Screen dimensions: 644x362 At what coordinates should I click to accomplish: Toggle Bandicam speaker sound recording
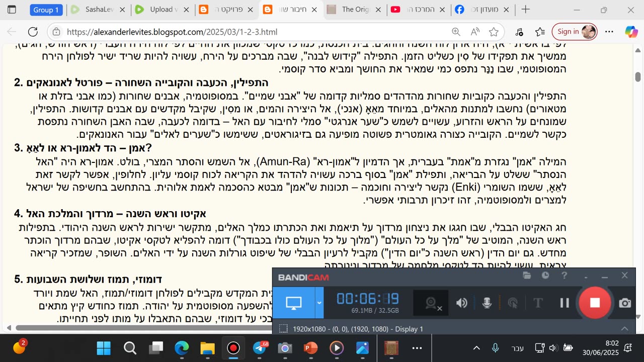[462, 303]
